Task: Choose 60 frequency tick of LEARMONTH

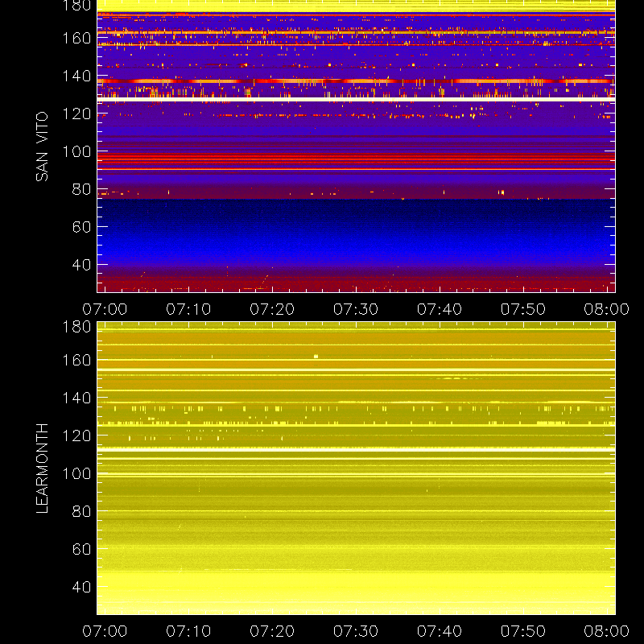Action: (x=81, y=550)
